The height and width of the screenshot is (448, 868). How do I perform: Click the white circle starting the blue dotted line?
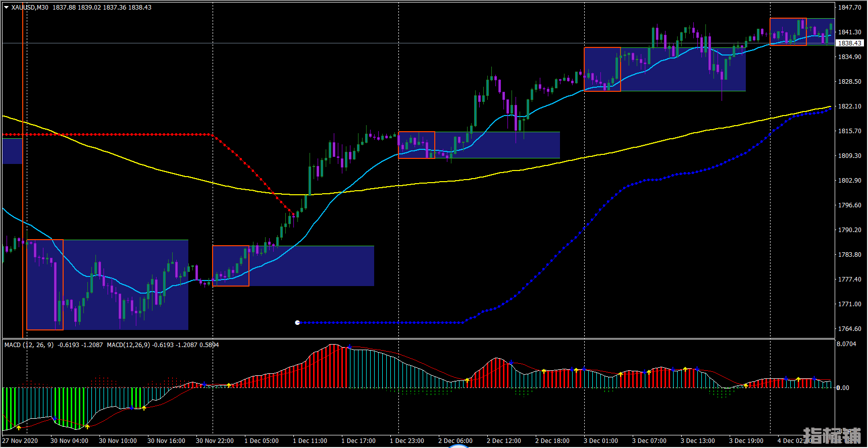[297, 322]
